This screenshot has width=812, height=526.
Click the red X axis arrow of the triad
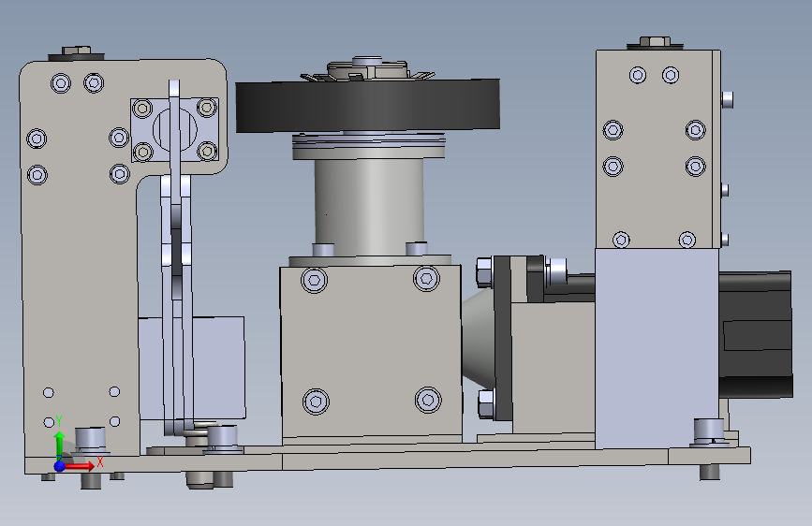[79, 466]
